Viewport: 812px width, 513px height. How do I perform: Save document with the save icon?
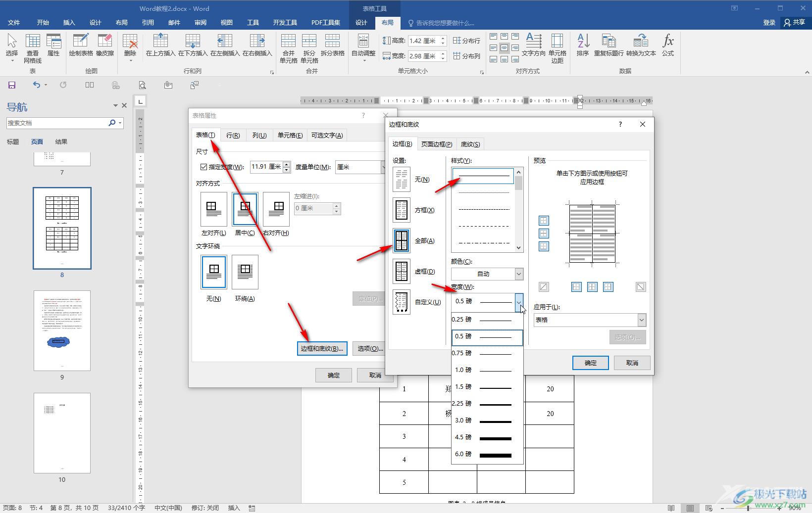pos(12,85)
